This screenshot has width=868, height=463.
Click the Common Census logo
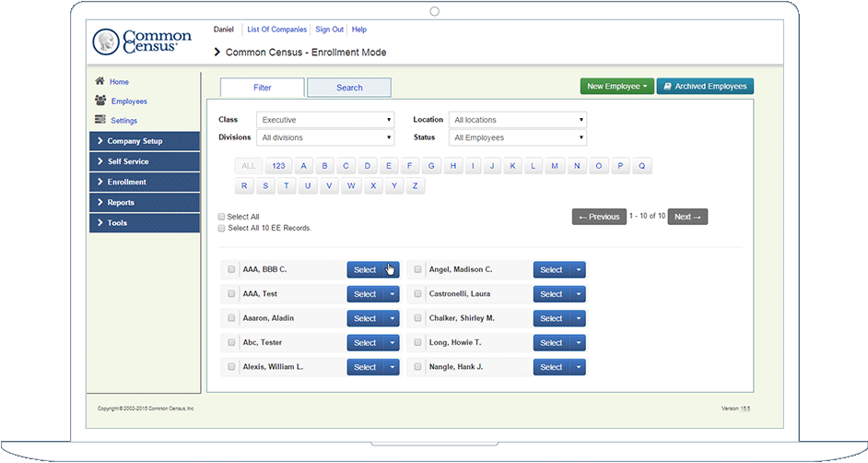pyautogui.click(x=143, y=42)
